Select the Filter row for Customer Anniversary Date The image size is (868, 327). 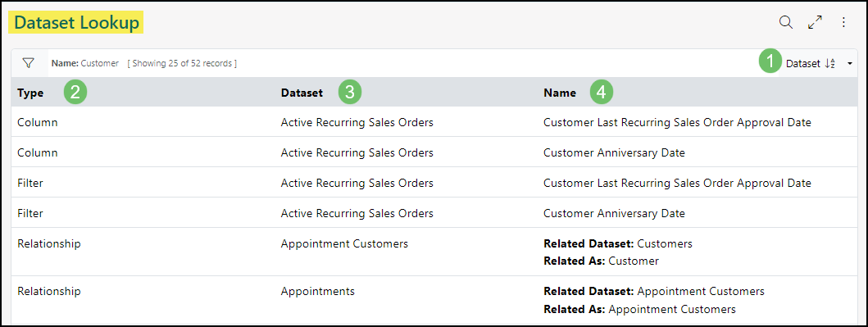[x=434, y=213]
